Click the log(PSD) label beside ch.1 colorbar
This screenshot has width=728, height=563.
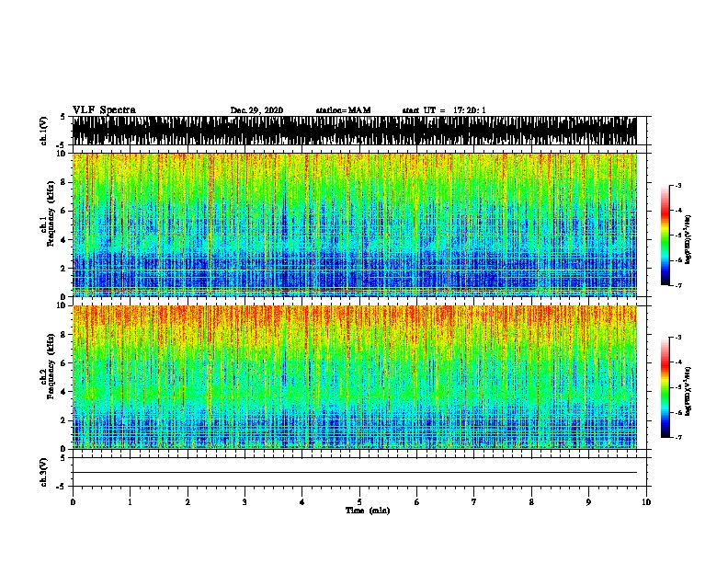pos(688,239)
